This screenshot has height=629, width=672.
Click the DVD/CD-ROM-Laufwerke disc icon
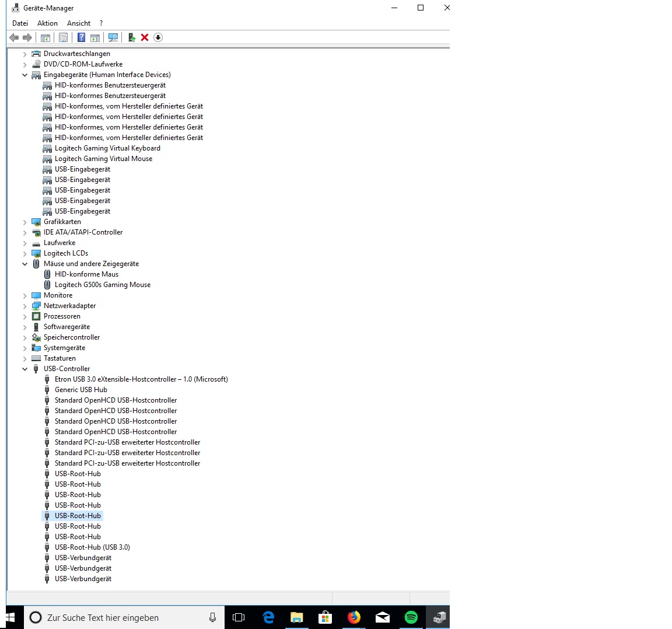click(x=36, y=64)
